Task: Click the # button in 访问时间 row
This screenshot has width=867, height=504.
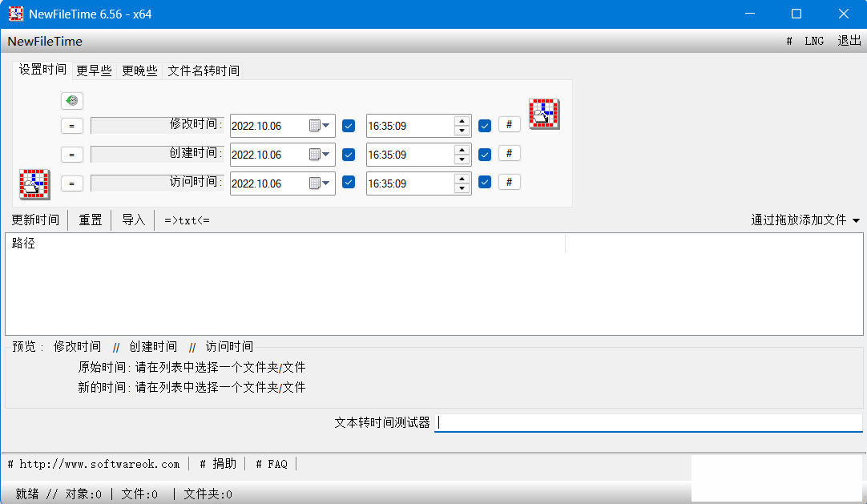Action: (x=510, y=182)
